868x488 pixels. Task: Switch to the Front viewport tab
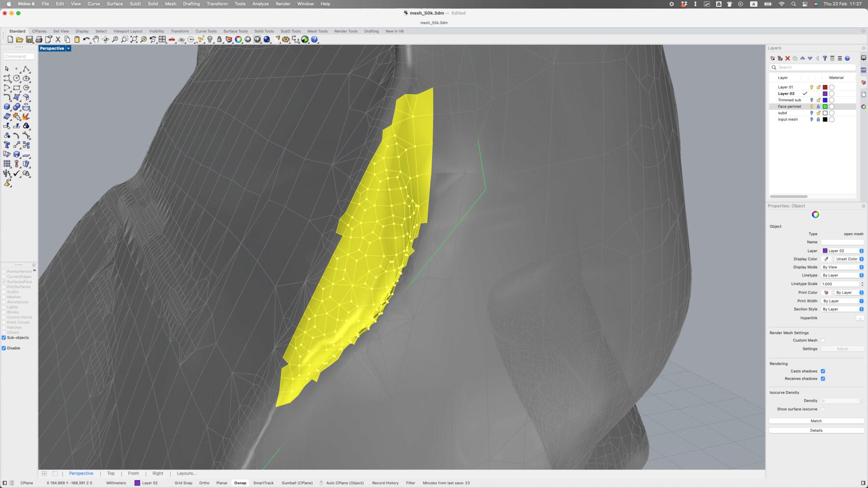[134, 474]
